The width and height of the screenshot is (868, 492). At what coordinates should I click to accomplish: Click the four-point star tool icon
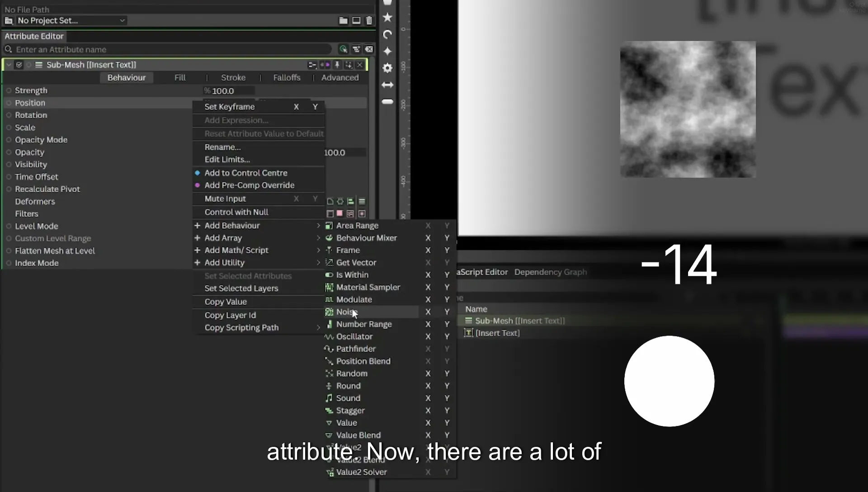pyautogui.click(x=387, y=51)
